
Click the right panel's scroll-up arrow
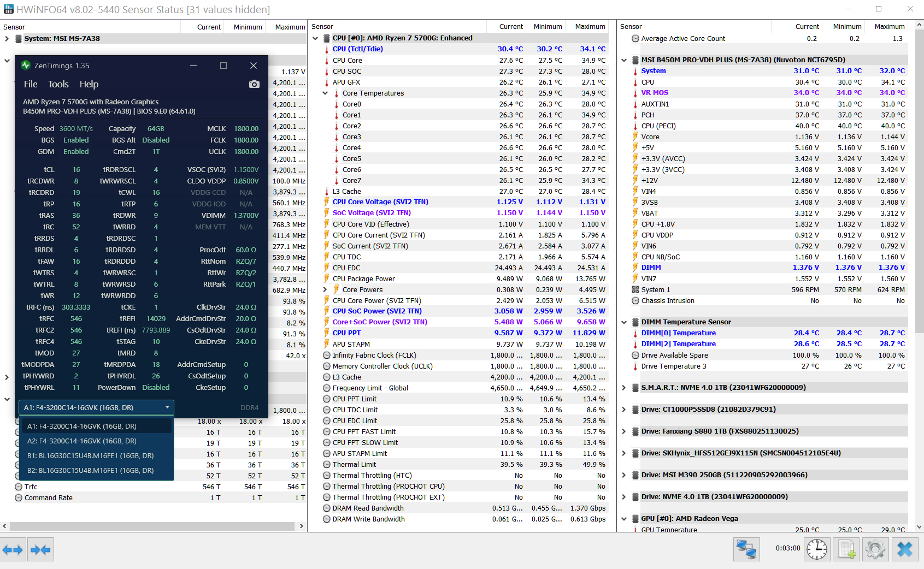point(919,25)
